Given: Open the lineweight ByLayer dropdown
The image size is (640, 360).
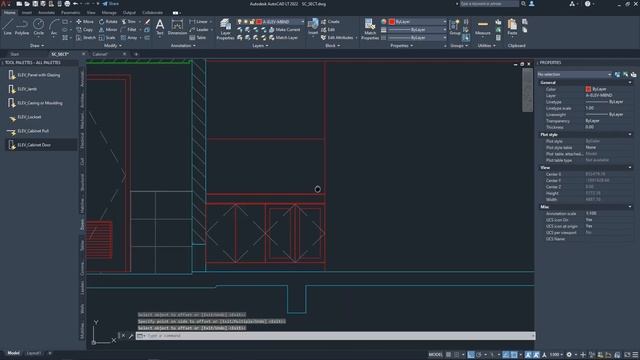Looking at the screenshot, I should [418, 30].
